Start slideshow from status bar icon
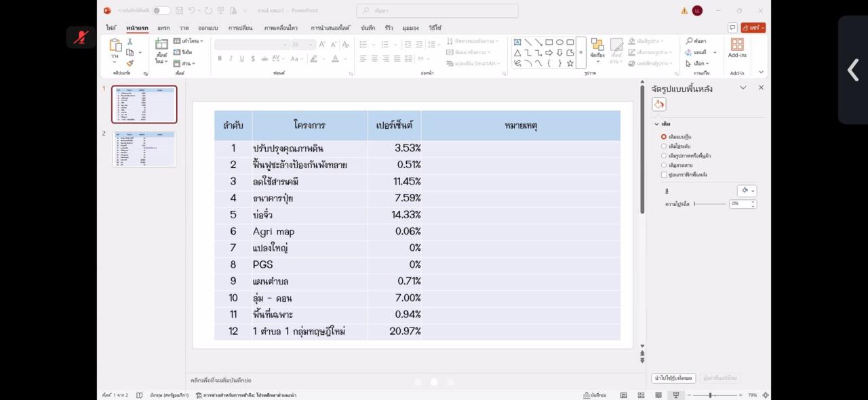The image size is (868, 400). tap(675, 395)
